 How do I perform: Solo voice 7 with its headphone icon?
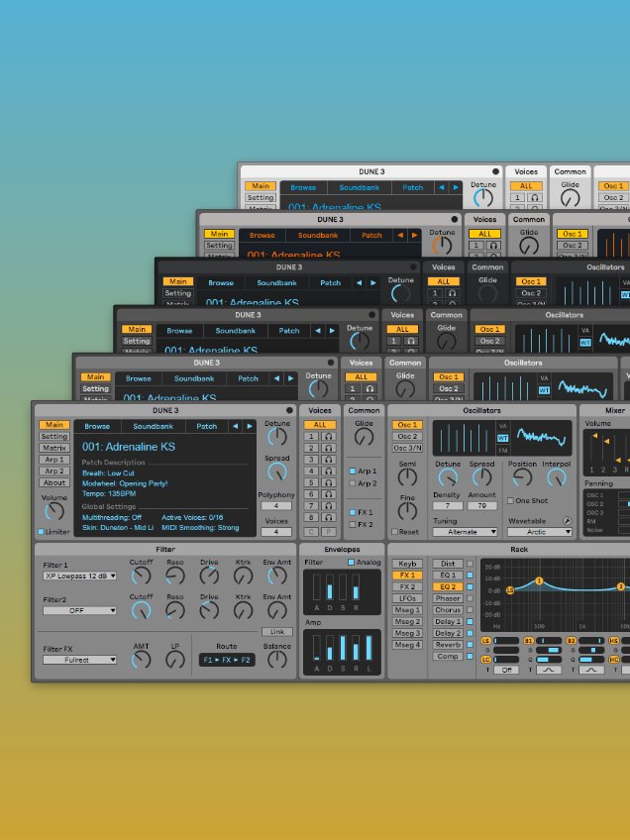coord(329,506)
